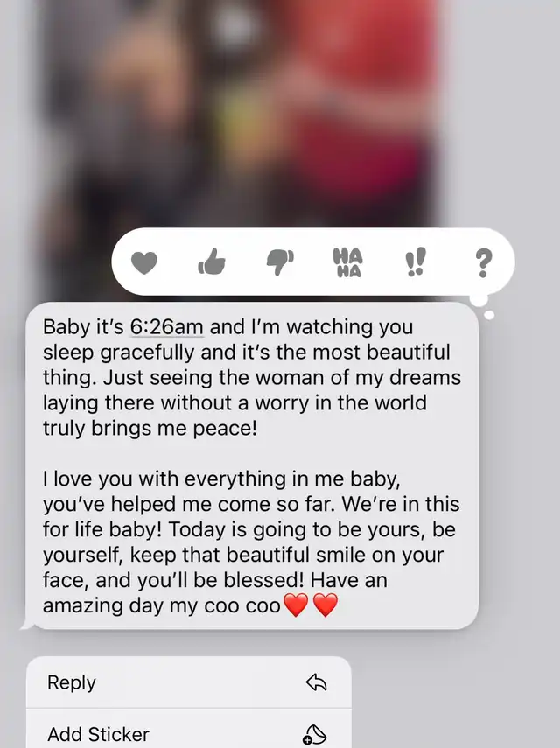Tap the sticker peel icon
560x748 pixels.
315,734
